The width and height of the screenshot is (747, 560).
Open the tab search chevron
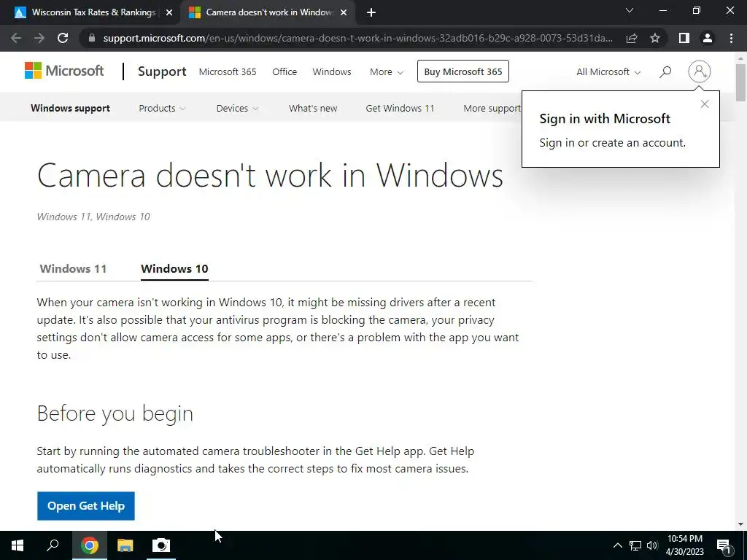[630, 10]
